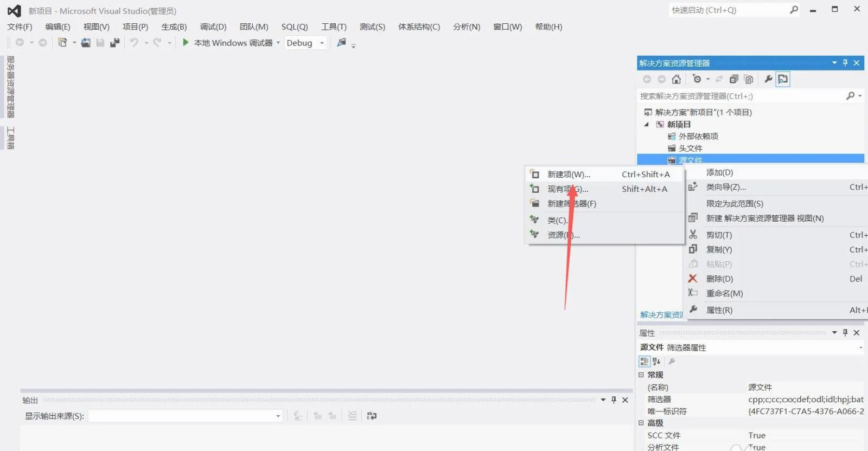Pin the Properties (属性) panel

tap(845, 332)
